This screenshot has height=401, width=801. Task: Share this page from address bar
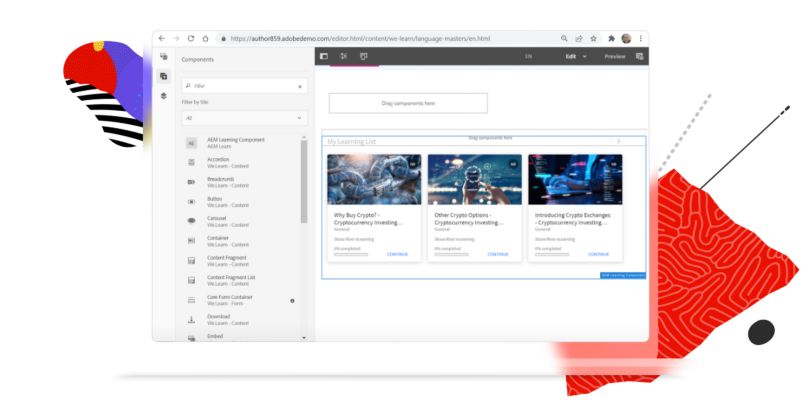[x=579, y=38]
